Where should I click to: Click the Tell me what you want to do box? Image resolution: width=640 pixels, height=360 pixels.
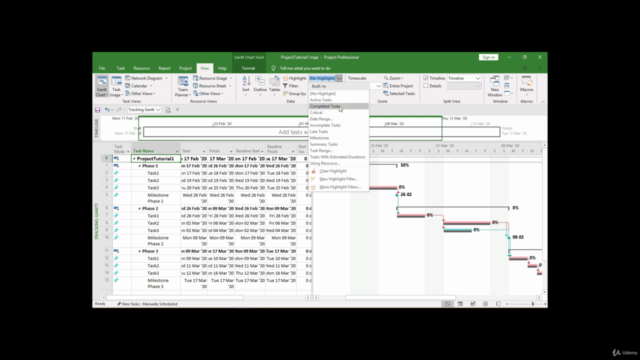click(305, 68)
